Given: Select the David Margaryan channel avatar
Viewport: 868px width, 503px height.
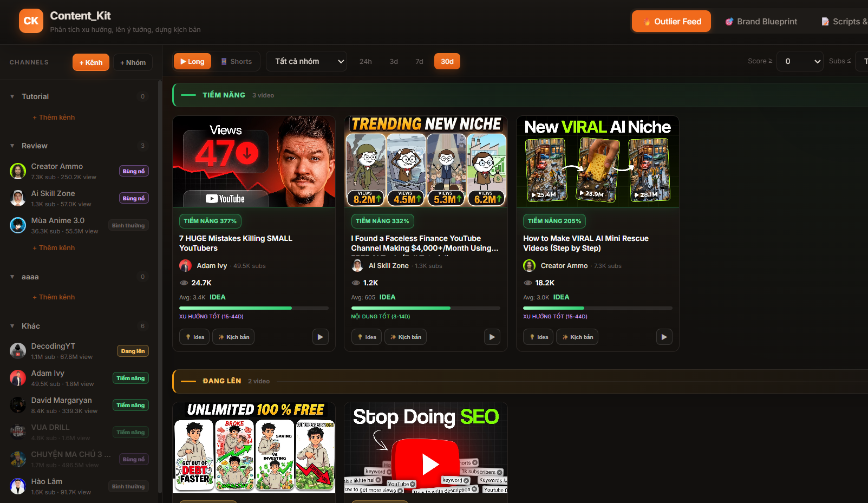Looking at the screenshot, I should coord(18,405).
